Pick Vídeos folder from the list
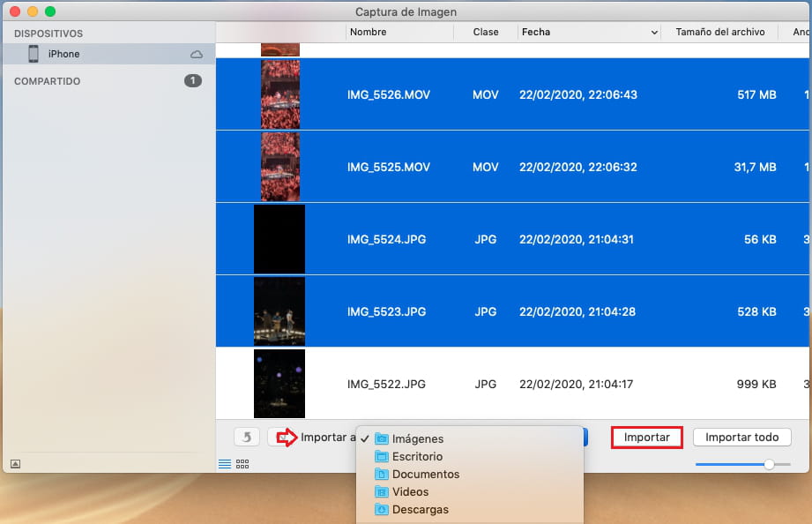This screenshot has width=812, height=524. click(x=410, y=492)
